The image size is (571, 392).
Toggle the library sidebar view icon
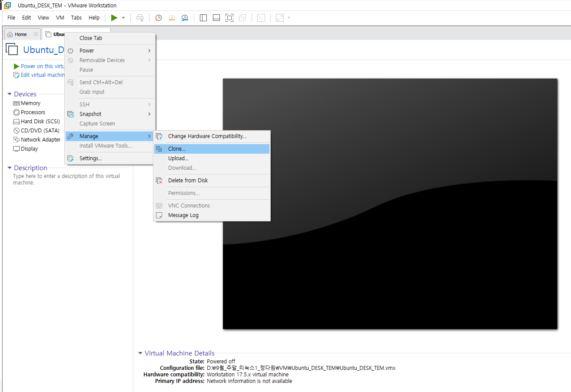(x=203, y=18)
